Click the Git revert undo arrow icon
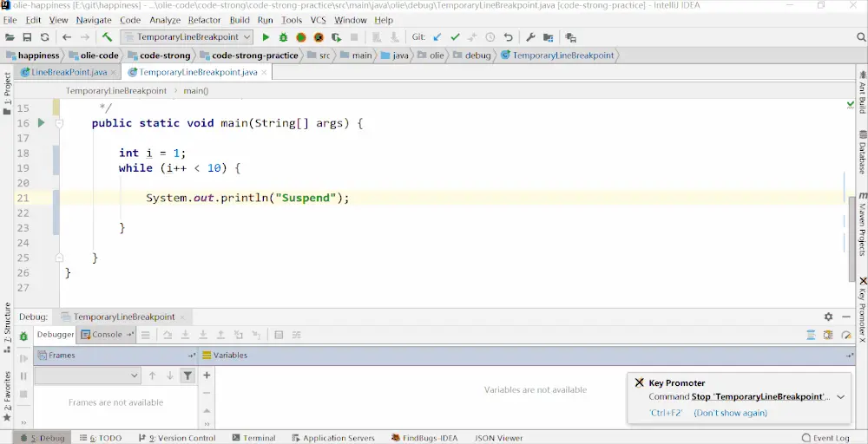 (508, 37)
